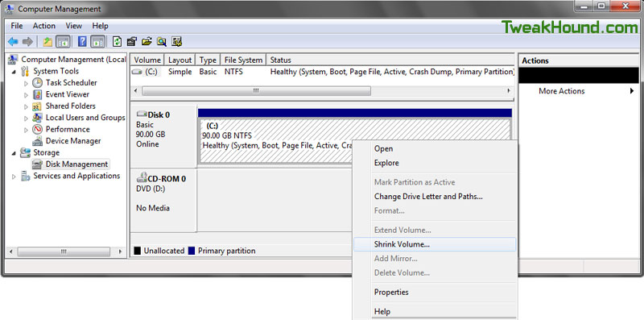Expand the Shared Folders node arrow
Screen dimensions: 644x320
(x=26, y=106)
